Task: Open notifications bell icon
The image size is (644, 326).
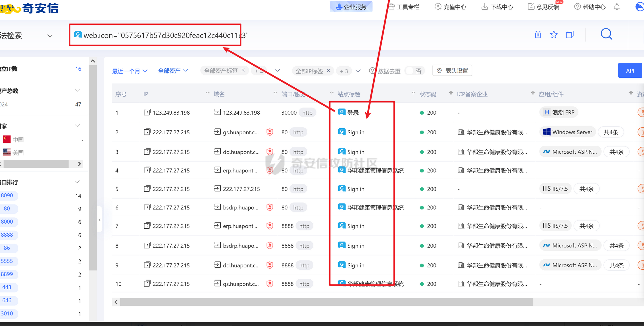Action: pos(617,7)
